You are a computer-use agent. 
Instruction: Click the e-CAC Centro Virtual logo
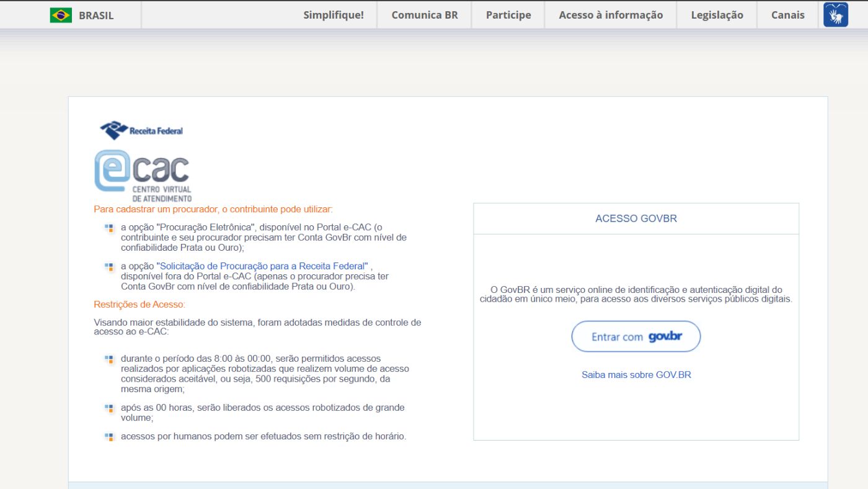click(x=143, y=176)
